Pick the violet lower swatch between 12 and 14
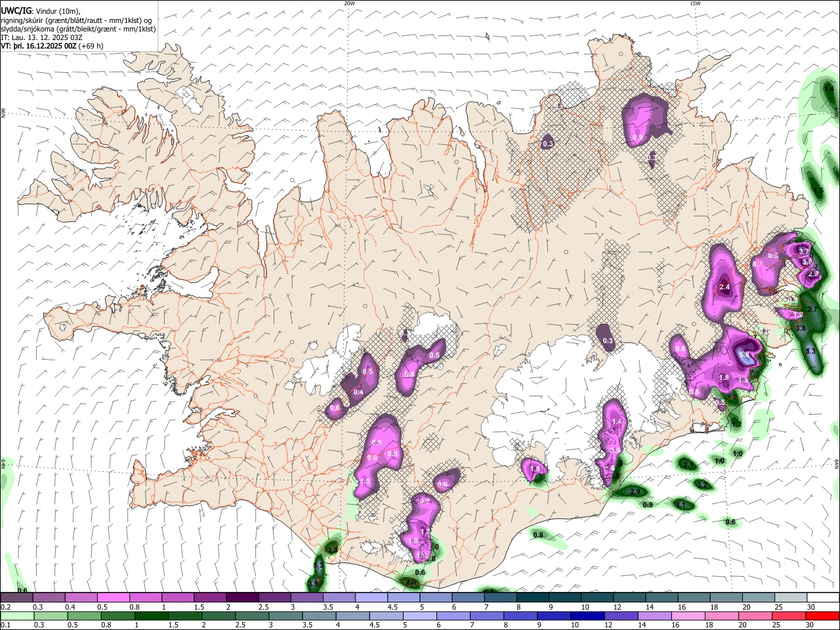The image size is (840, 630). click(621, 616)
